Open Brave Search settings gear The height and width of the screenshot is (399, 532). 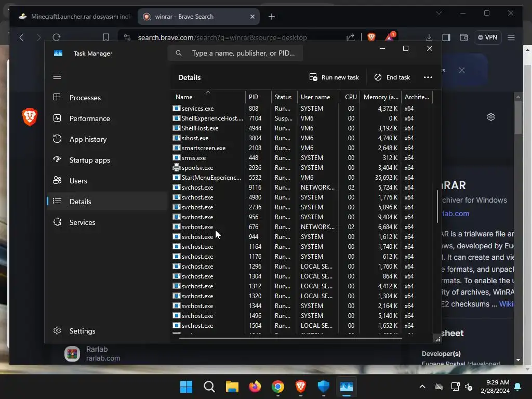pos(491,117)
